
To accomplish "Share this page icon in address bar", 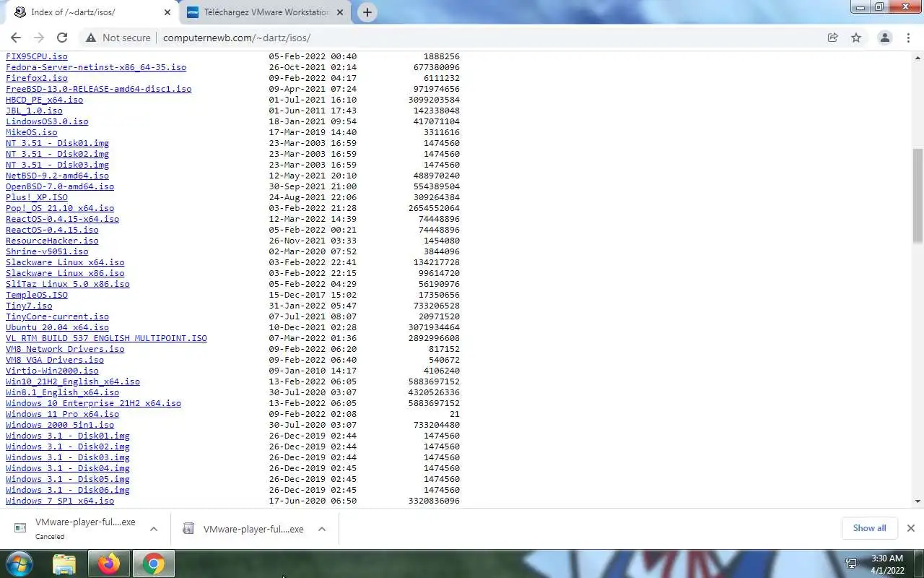I will (x=832, y=38).
